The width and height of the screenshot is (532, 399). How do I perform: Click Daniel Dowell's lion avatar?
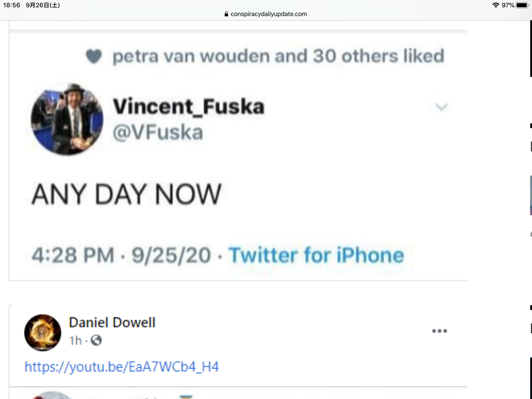point(42,332)
